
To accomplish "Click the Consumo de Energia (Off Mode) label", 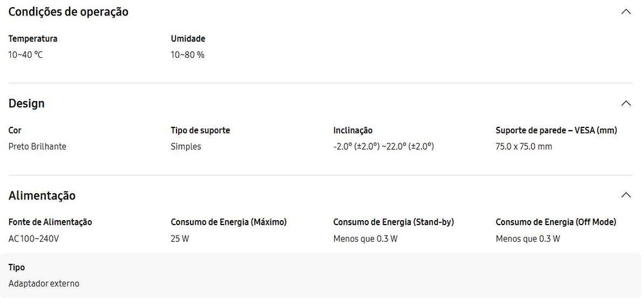I will (556, 222).
